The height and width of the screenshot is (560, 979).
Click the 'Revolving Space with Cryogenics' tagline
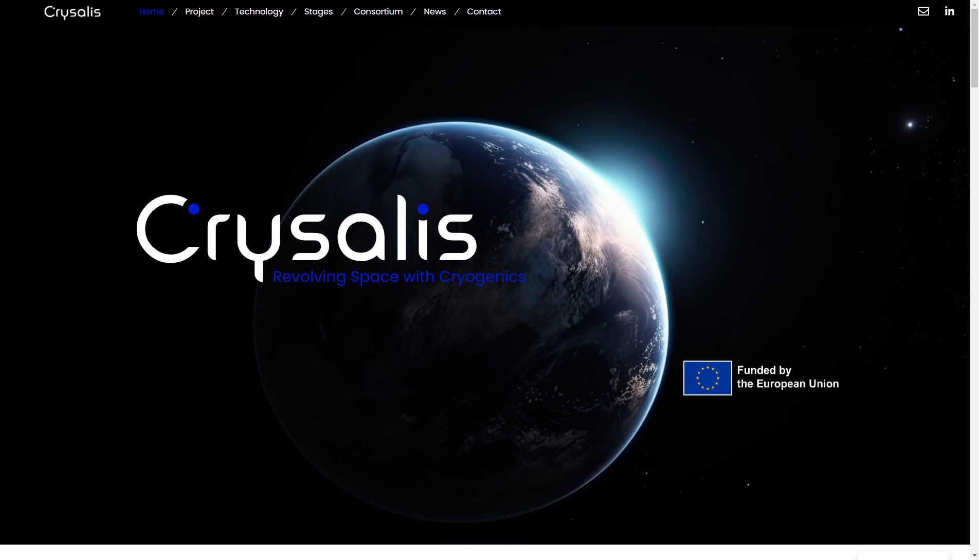coord(399,277)
